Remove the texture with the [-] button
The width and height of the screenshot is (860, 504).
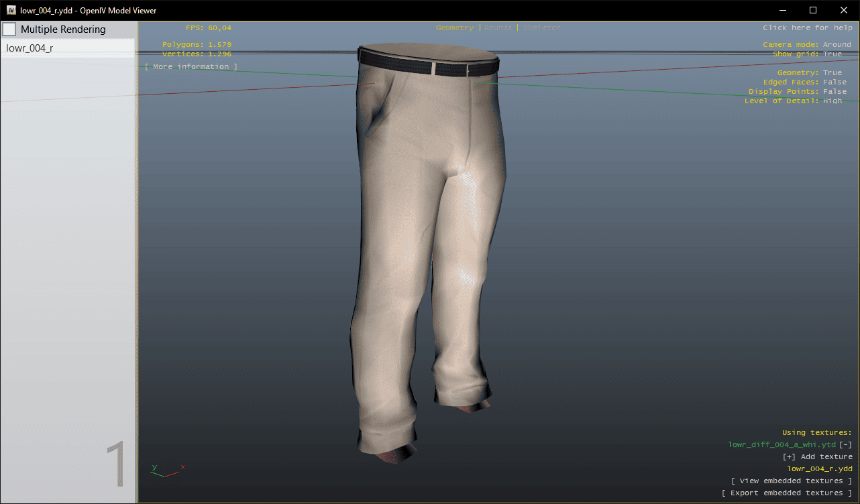pos(846,445)
